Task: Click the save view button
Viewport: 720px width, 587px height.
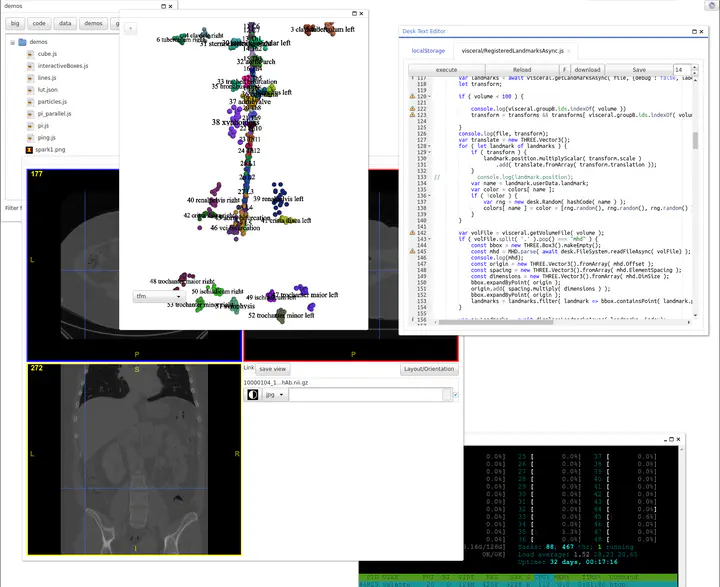Action: pyautogui.click(x=272, y=369)
